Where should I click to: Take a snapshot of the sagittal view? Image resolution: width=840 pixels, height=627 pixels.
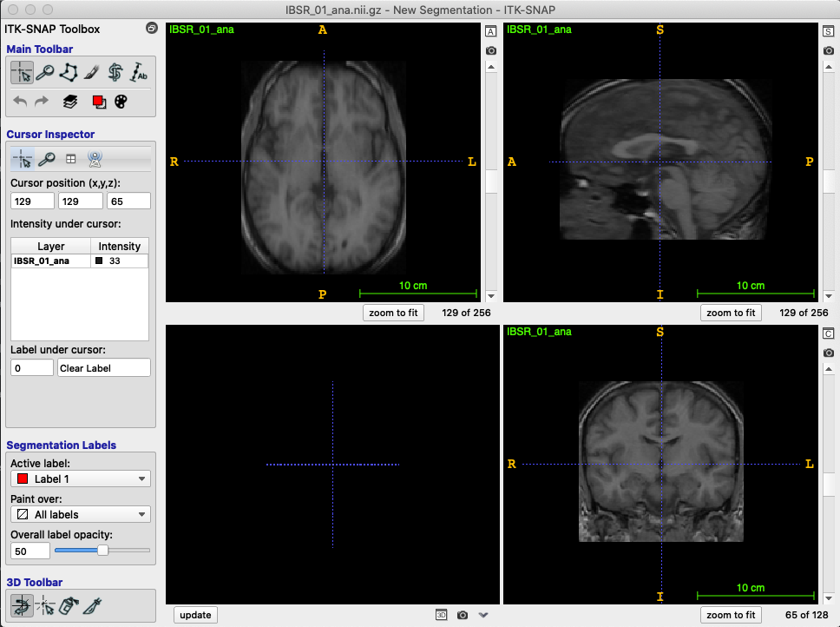coord(828,50)
